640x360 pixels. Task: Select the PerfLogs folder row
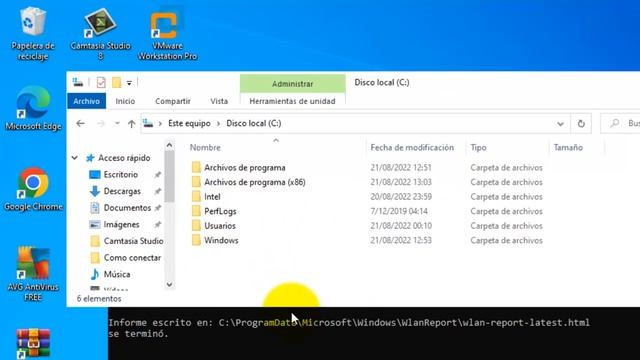point(220,211)
